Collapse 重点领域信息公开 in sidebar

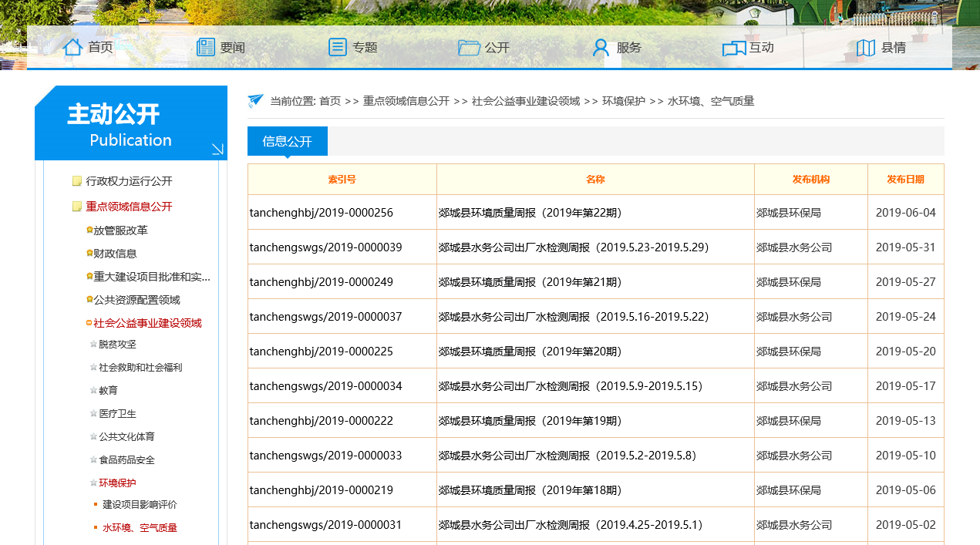coord(129,207)
